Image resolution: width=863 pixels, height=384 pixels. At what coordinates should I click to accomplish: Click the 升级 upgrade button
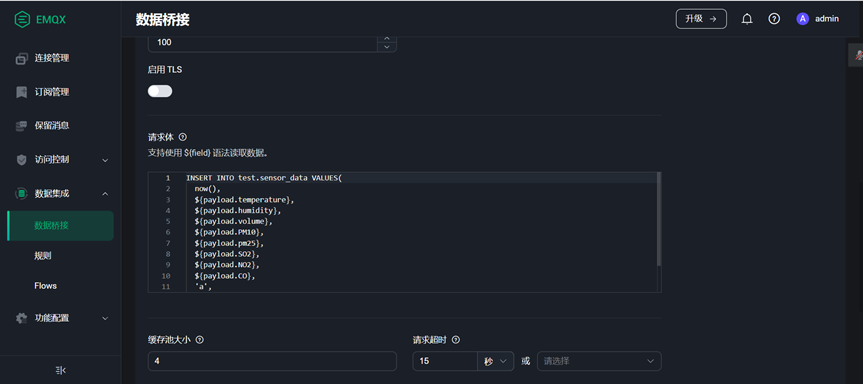[x=701, y=19]
